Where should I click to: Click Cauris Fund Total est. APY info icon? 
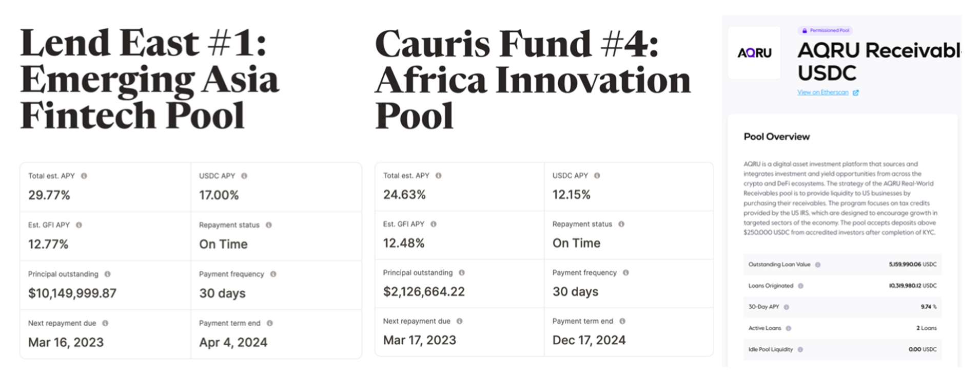(x=439, y=176)
